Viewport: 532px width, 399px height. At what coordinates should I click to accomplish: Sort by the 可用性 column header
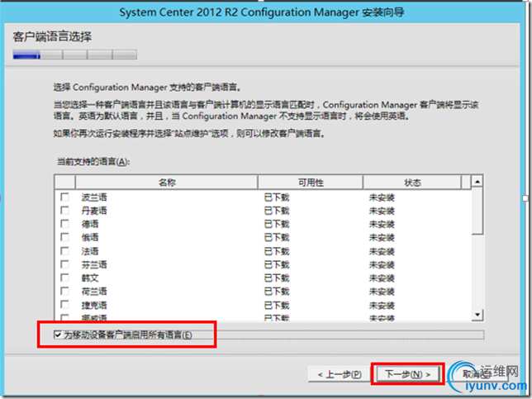coord(311,183)
